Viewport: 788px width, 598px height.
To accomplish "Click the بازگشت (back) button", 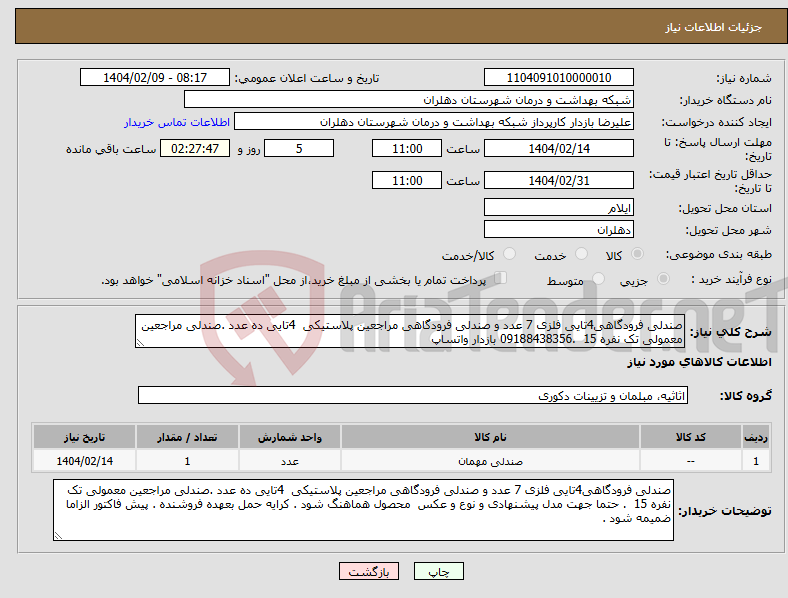I will click(369, 571).
